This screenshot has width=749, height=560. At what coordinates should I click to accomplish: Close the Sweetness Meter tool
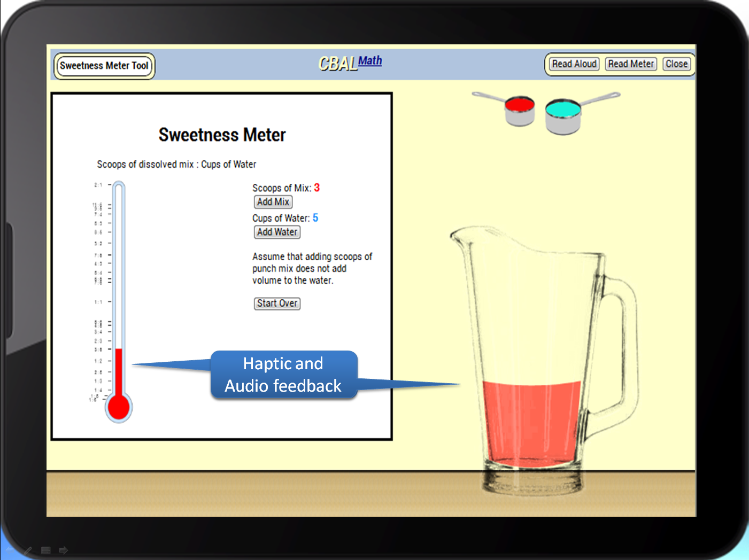676,64
